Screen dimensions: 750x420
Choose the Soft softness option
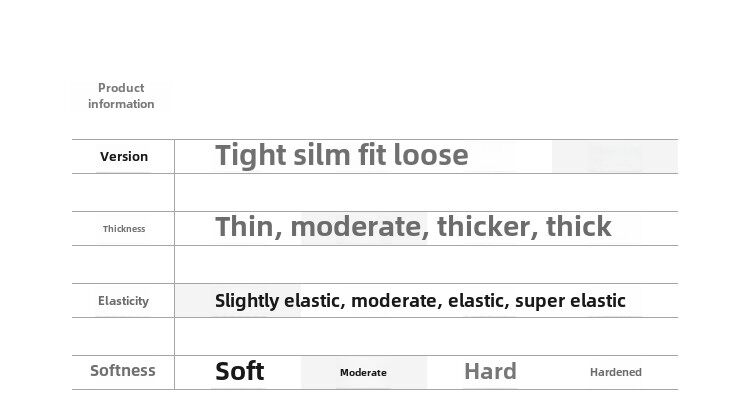(240, 372)
